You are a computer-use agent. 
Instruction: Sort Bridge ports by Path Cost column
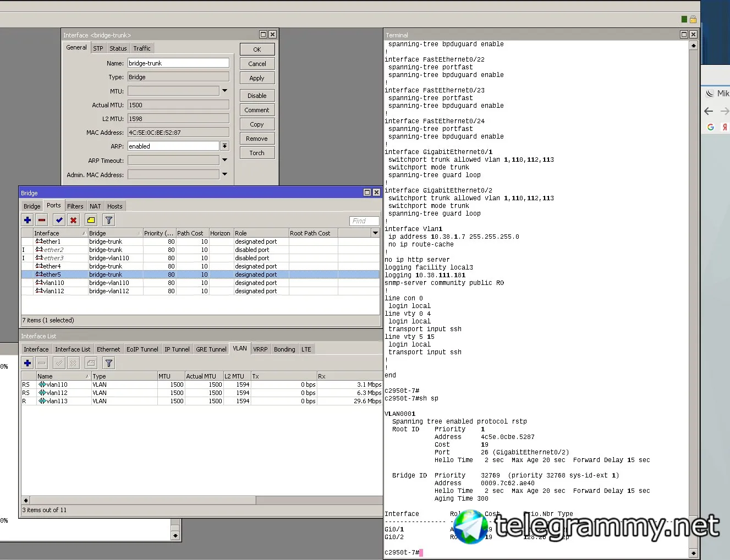tap(192, 233)
